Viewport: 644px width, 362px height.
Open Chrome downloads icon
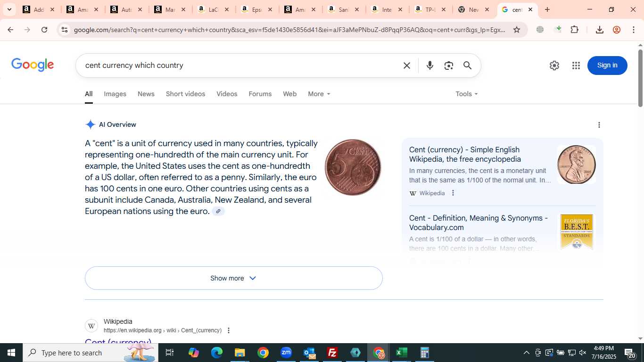[600, 30]
